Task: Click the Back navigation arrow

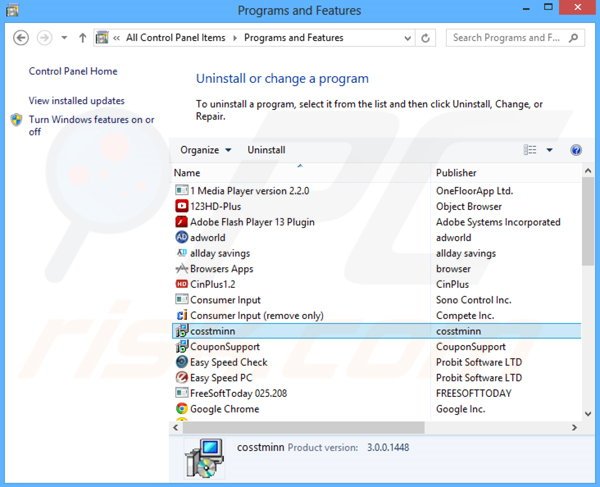Action: pos(21,38)
